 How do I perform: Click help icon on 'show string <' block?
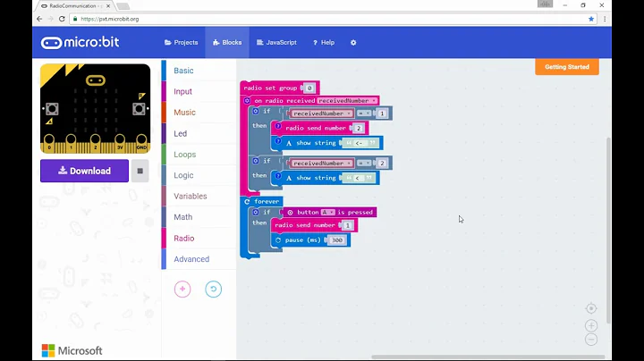(x=278, y=176)
